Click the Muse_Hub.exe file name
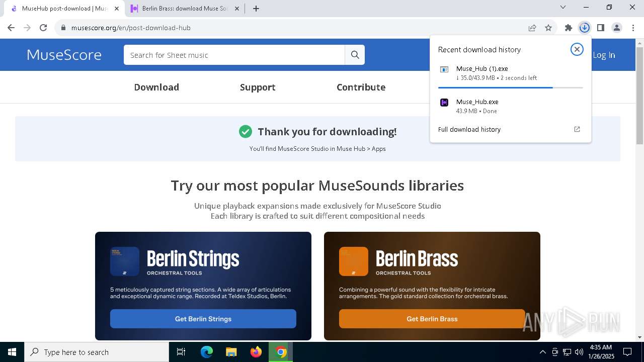Image resolution: width=644 pixels, height=362 pixels. coord(477,102)
